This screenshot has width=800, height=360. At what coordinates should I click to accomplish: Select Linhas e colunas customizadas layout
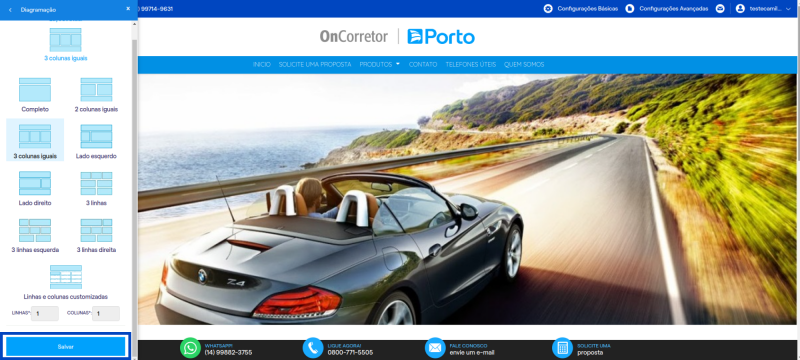[66, 277]
